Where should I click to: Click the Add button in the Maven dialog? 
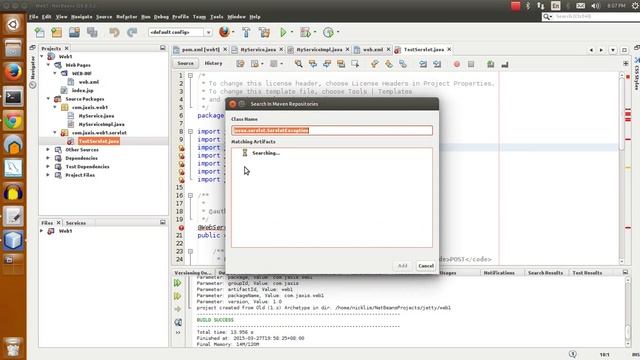click(402, 266)
